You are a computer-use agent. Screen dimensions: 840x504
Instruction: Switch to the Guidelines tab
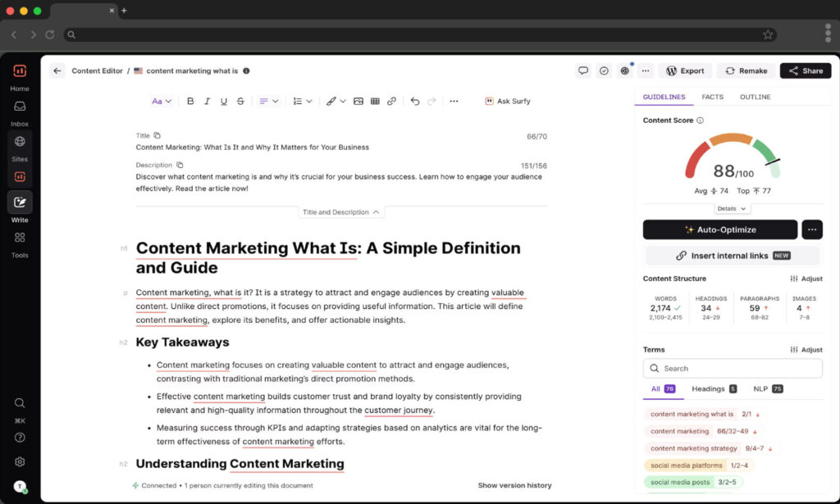point(664,98)
